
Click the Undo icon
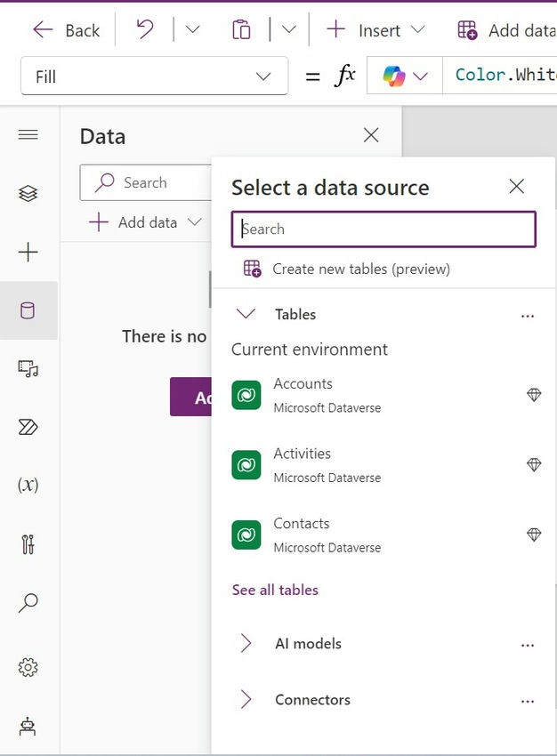(145, 29)
